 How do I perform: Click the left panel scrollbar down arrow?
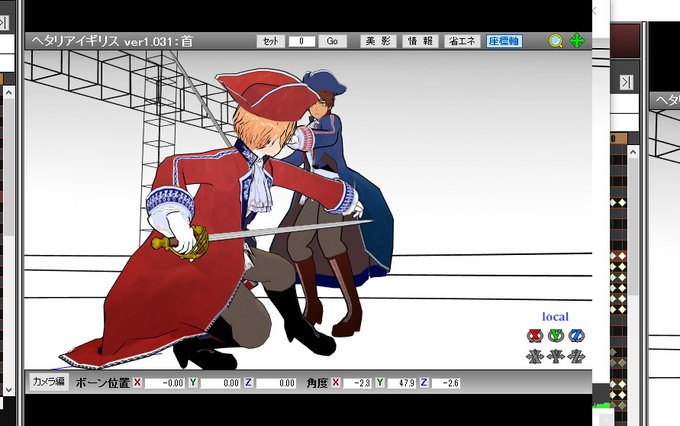point(8,389)
